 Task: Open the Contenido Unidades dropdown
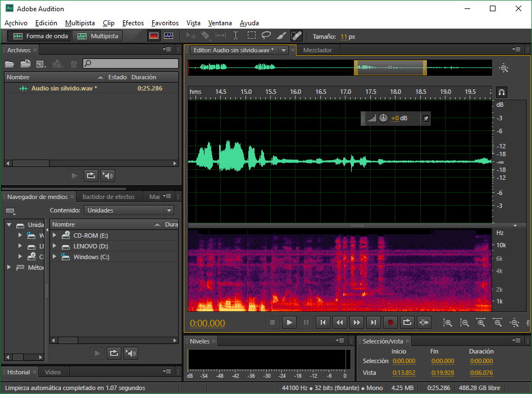pyautogui.click(x=129, y=210)
